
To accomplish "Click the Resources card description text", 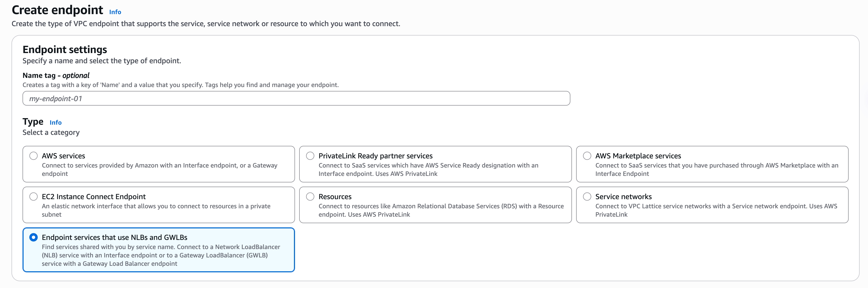I will 441,210.
